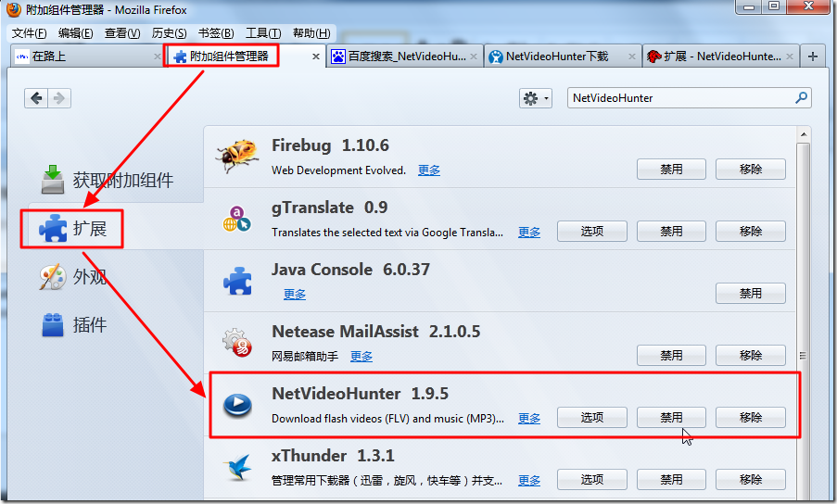Remove Firebug with 移除 button
The width and height of the screenshot is (837, 504).
click(x=751, y=169)
